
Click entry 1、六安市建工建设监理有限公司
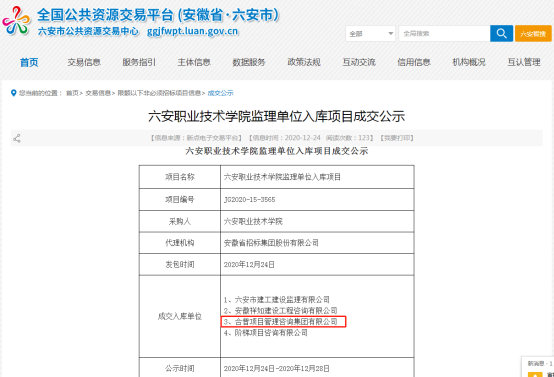tap(277, 300)
